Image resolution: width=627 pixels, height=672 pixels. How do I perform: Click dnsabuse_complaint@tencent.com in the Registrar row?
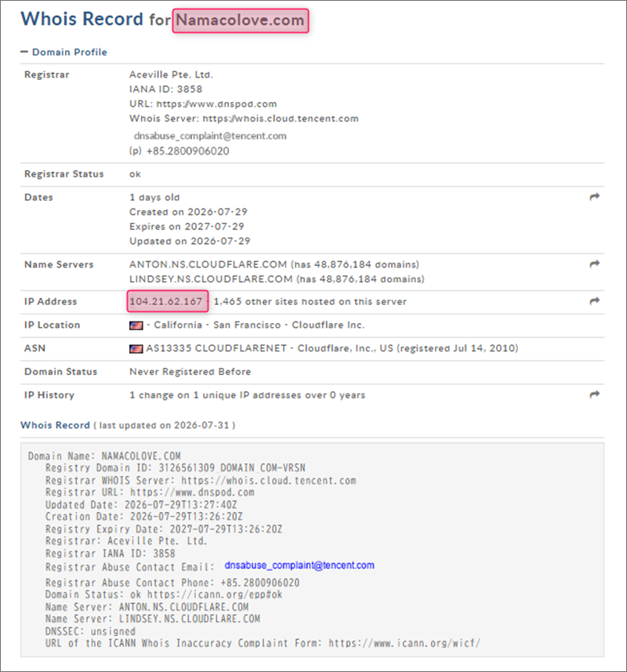(x=210, y=136)
